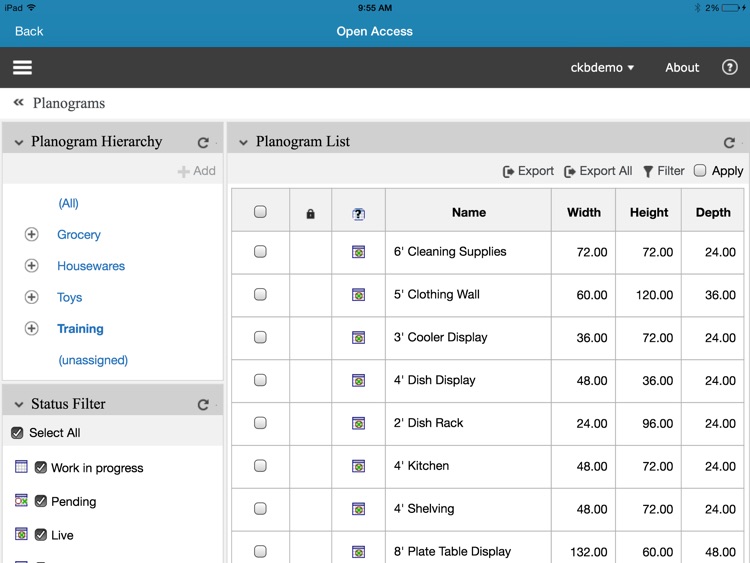Viewport: 750px width, 563px height.
Task: Open the 4' Kitchen planogram name
Action: (x=421, y=466)
